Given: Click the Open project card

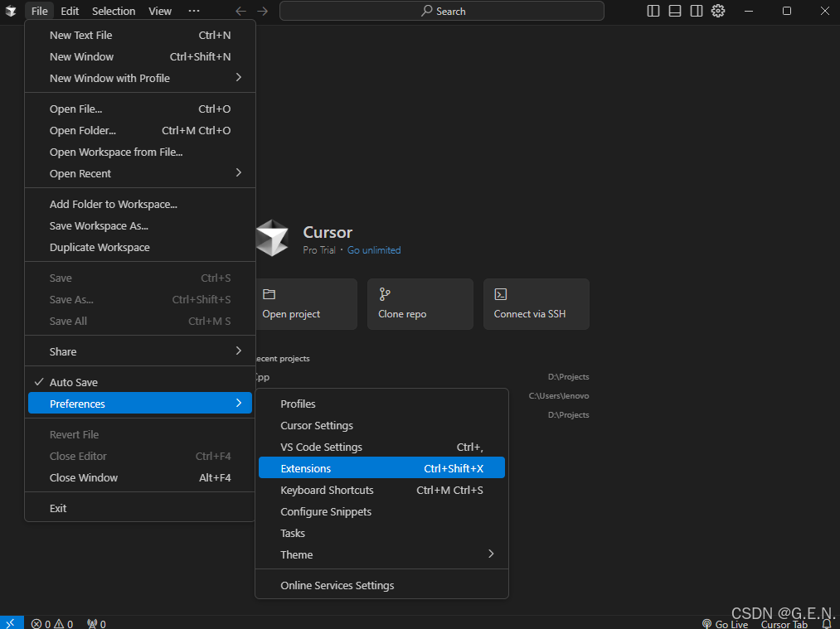Looking at the screenshot, I should point(305,304).
